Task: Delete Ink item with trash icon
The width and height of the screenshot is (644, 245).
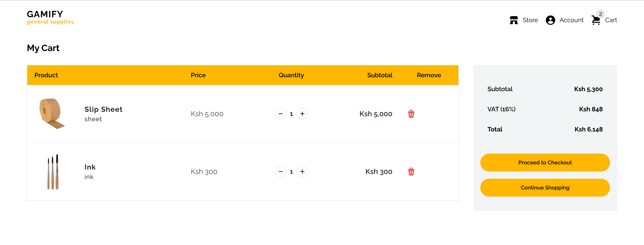Action: point(411,172)
